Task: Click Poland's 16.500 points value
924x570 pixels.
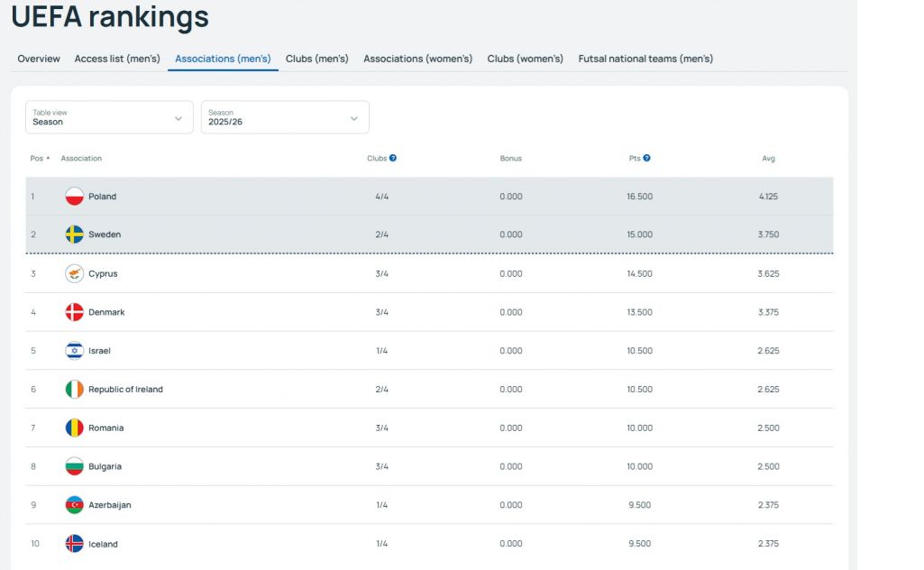Action: [x=639, y=197]
